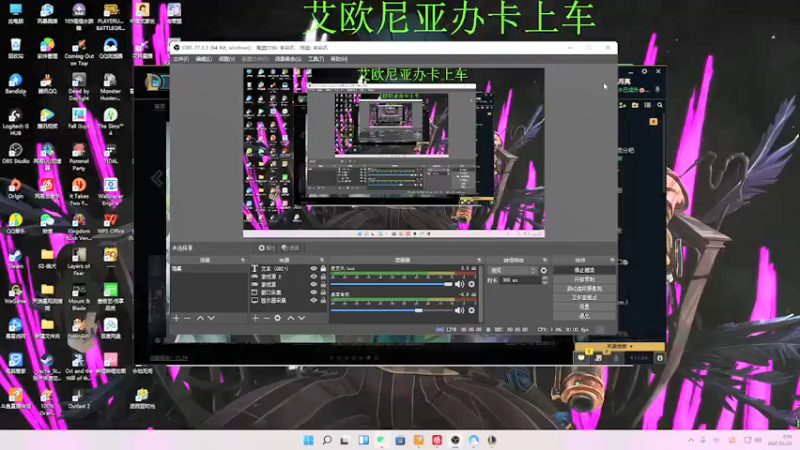Screen dimensions: 800x450
Task: Open the Fall Guys desktop shortcut
Action: click(79, 118)
